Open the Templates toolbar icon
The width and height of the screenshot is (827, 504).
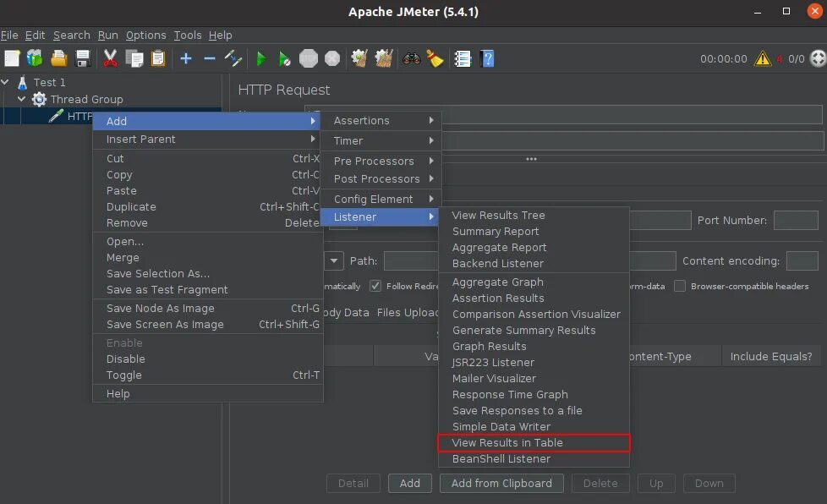(x=35, y=58)
